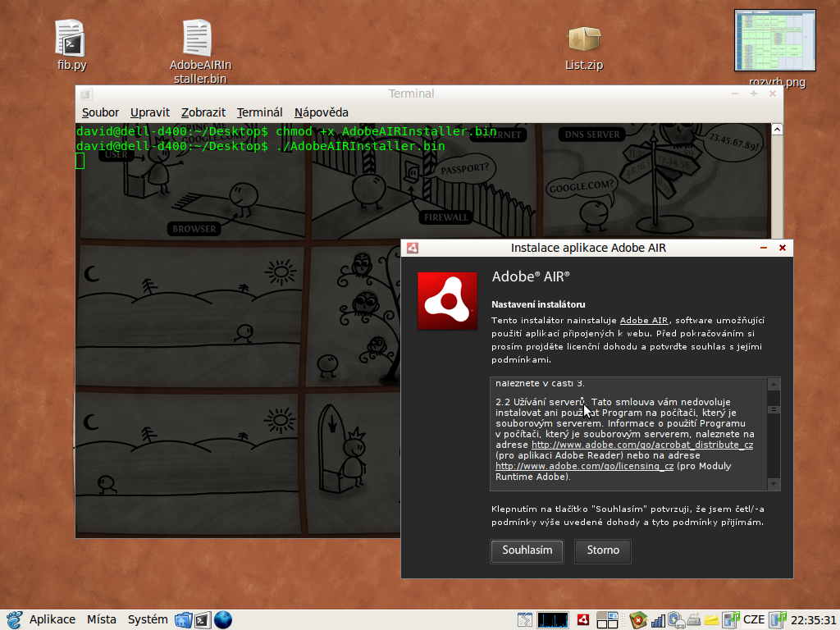Image resolution: width=840 pixels, height=630 pixels.
Task: Click the GNOME foot logo icon
Action: (13, 620)
